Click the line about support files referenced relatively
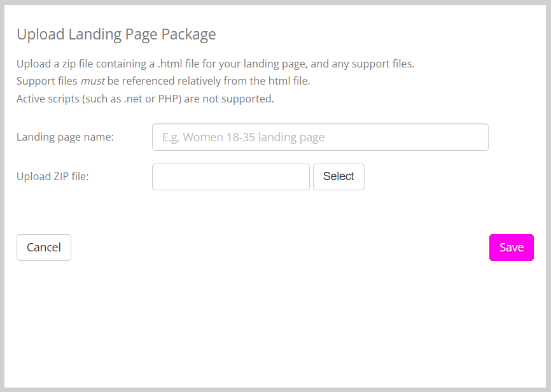The width and height of the screenshot is (551, 392). click(x=164, y=81)
